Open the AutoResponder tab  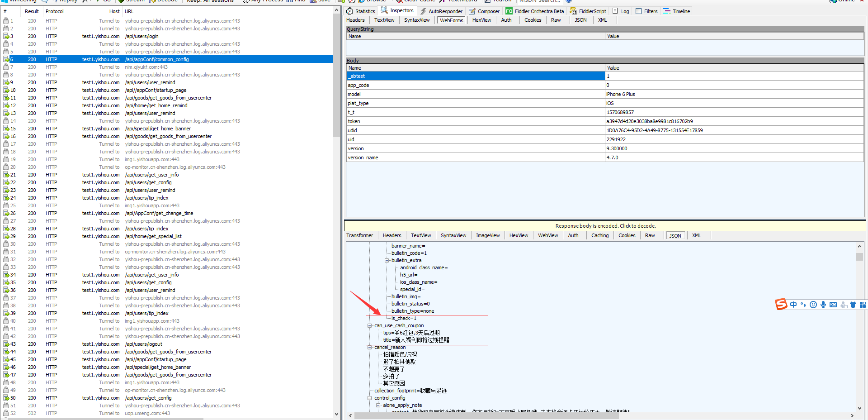pyautogui.click(x=441, y=11)
